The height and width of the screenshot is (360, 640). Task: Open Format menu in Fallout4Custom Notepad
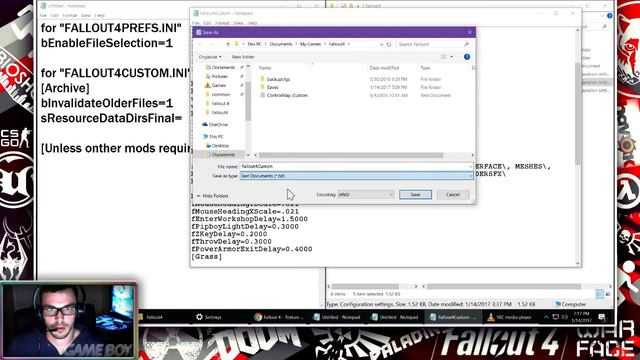tap(222, 23)
